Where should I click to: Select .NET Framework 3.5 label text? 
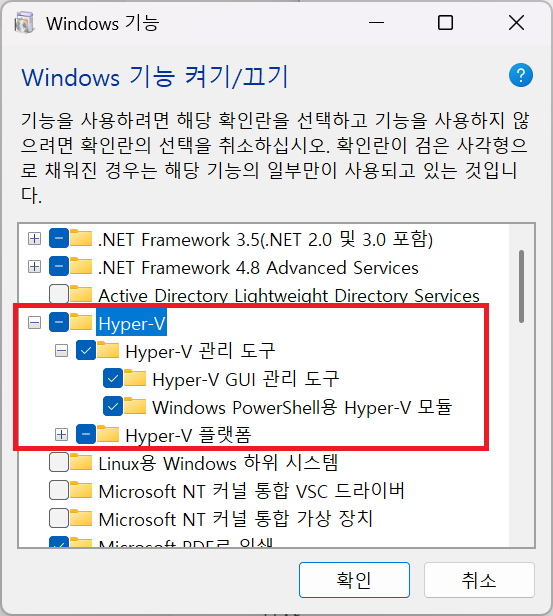coord(266,239)
